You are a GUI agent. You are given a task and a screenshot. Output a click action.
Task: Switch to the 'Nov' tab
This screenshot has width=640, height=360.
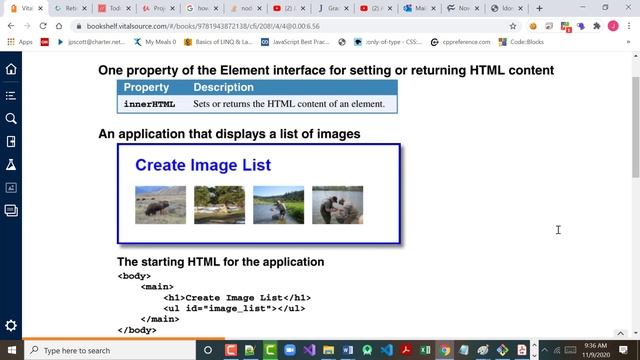coord(463,8)
